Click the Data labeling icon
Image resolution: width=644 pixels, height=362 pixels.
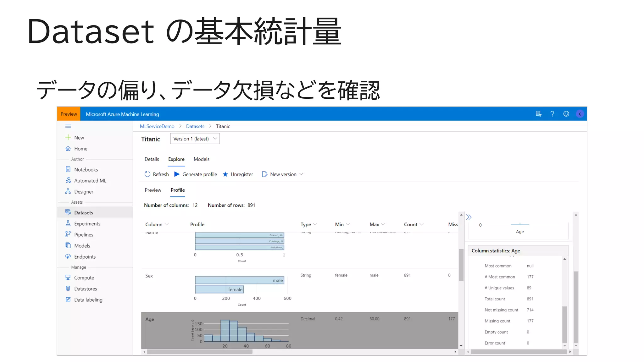68,299
